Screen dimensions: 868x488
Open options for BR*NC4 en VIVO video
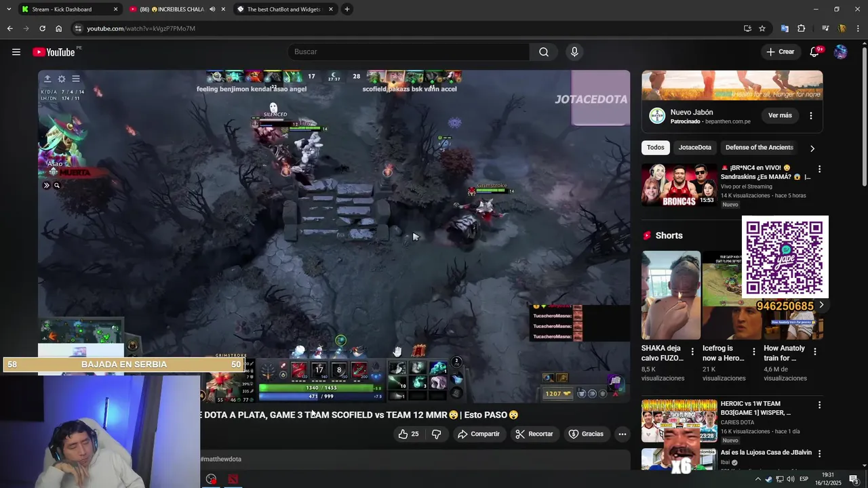(x=819, y=169)
